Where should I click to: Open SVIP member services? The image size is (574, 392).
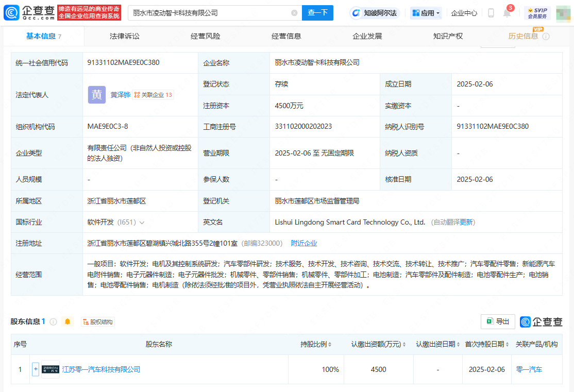tap(537, 13)
